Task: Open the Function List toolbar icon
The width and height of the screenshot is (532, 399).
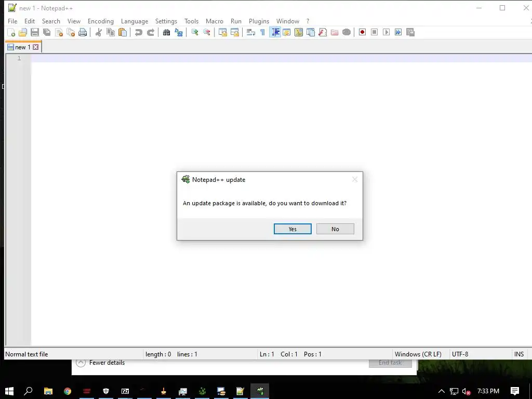Action: 323,32
